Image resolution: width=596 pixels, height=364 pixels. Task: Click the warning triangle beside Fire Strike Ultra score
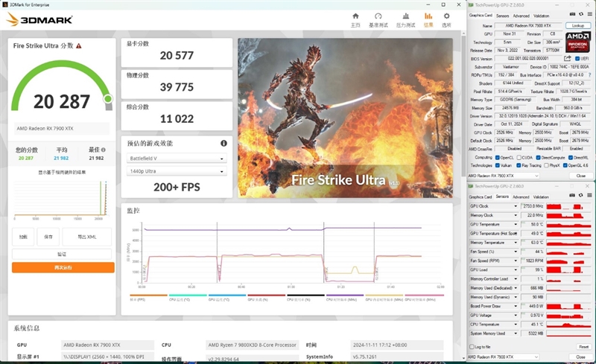click(x=79, y=46)
